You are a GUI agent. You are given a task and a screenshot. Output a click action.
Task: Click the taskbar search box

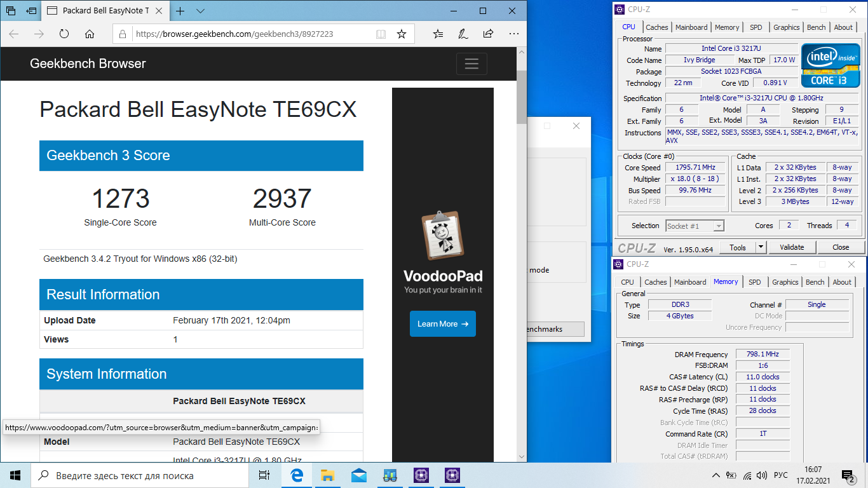(x=140, y=475)
